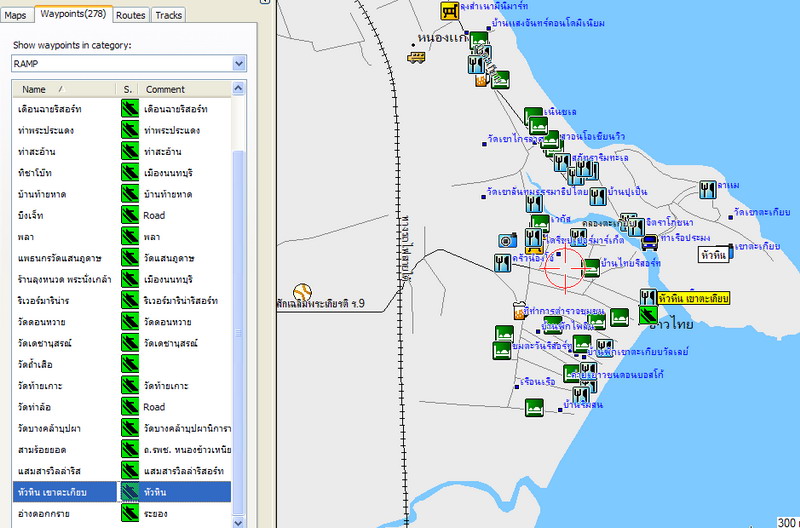Click the beer mug icon on the map

pos(481,82)
